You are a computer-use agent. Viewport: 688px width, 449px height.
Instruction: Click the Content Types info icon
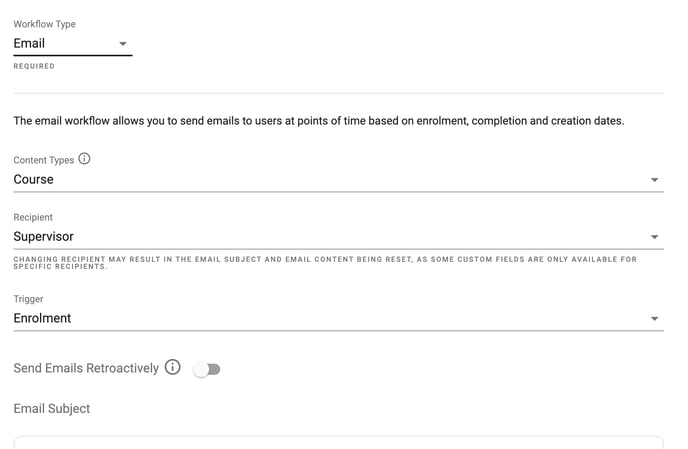84,158
